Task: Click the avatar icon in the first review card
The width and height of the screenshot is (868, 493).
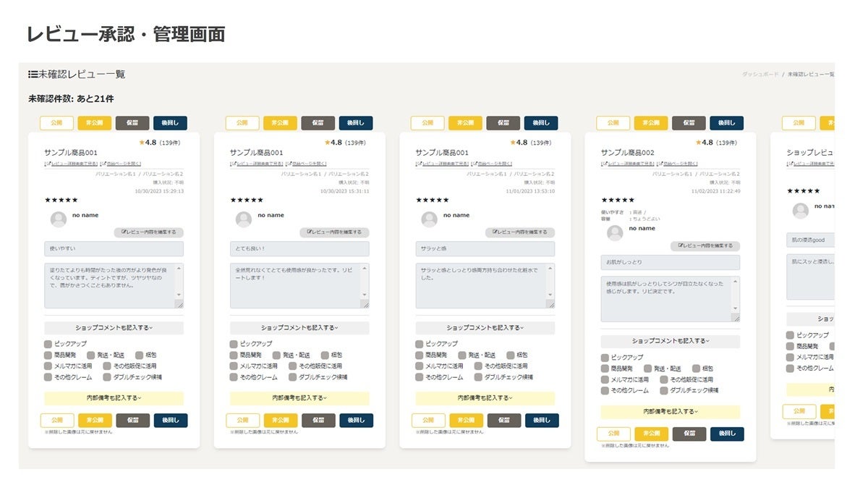Action: 59,219
